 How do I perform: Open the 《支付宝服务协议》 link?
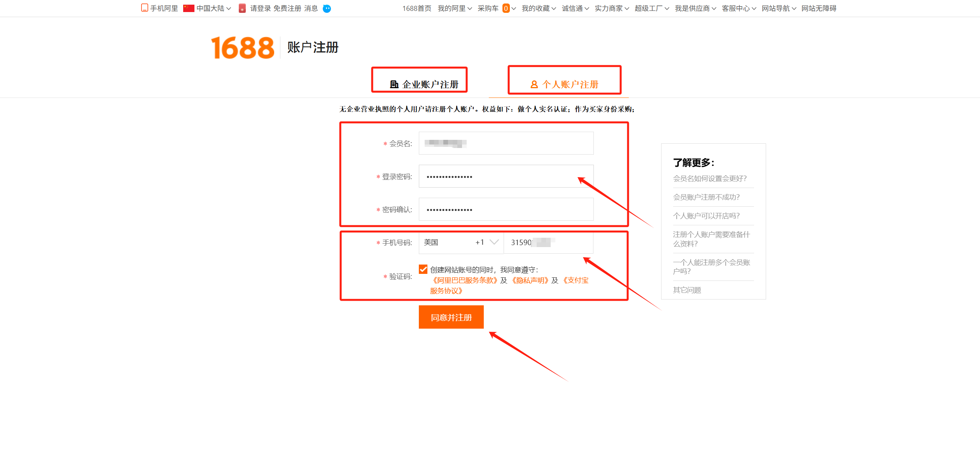[509, 286]
